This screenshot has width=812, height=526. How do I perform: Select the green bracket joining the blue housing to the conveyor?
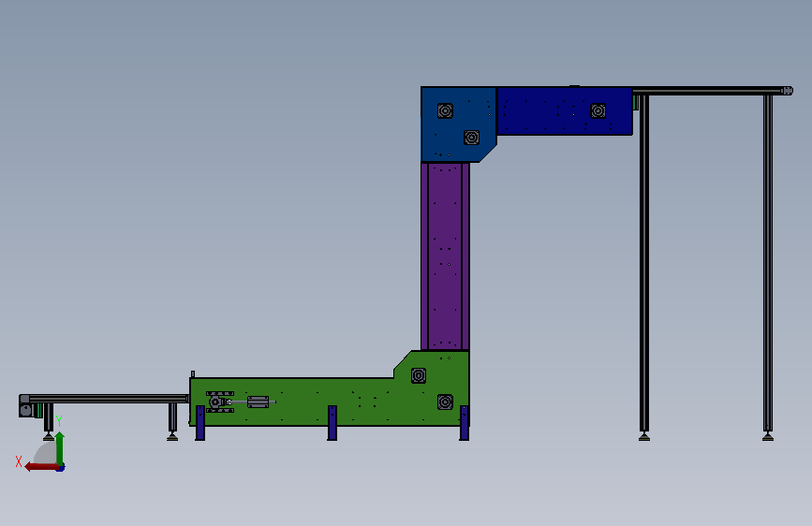pos(635,102)
